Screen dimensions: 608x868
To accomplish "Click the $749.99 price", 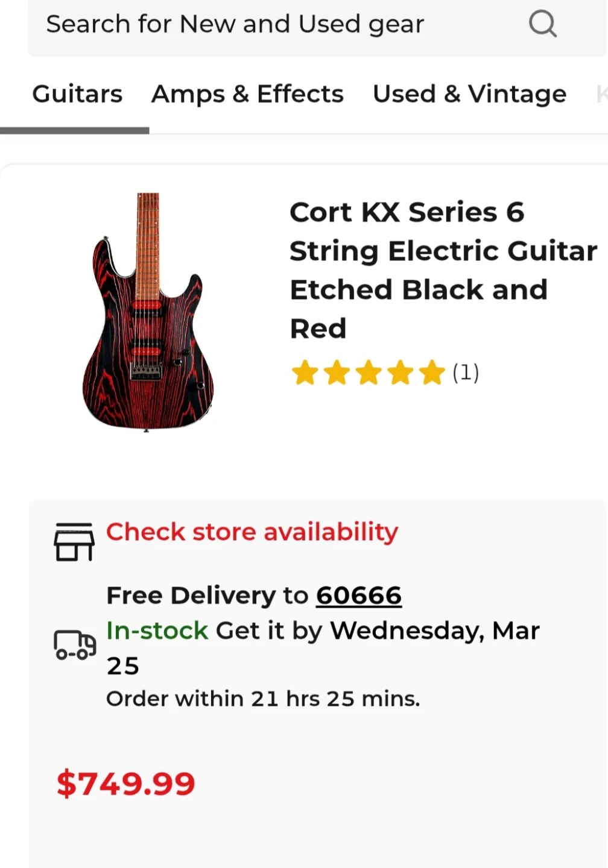I will (126, 784).
